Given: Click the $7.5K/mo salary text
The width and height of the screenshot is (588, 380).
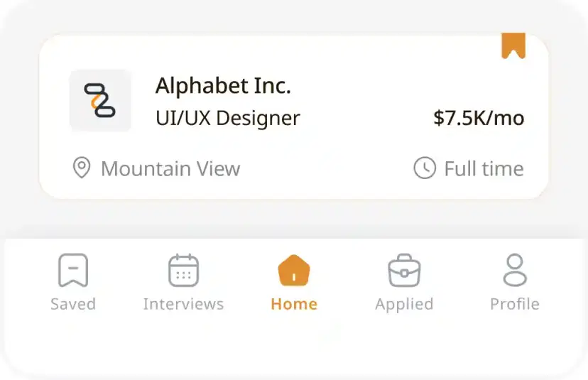Looking at the screenshot, I should (x=479, y=118).
